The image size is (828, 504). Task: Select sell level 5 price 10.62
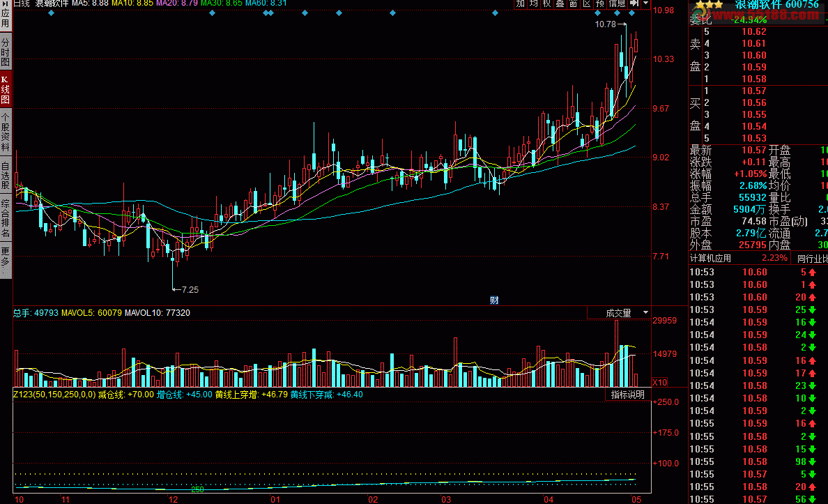point(753,31)
